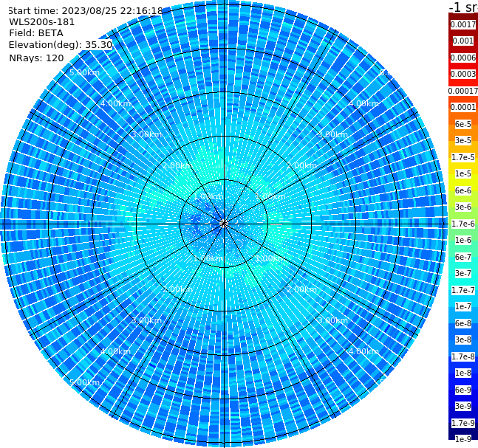
Task: Click the upper-left 5.00km range ring label
Action: click(84, 73)
